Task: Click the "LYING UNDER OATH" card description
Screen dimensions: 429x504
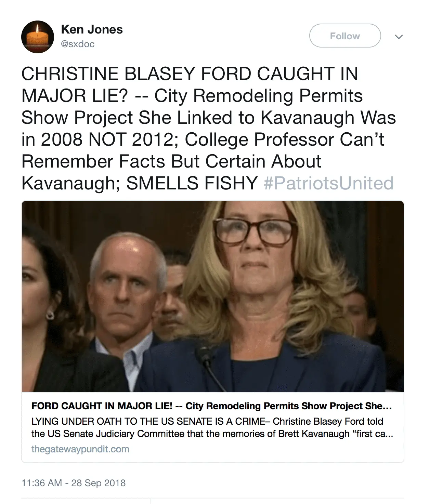Action: (212, 427)
